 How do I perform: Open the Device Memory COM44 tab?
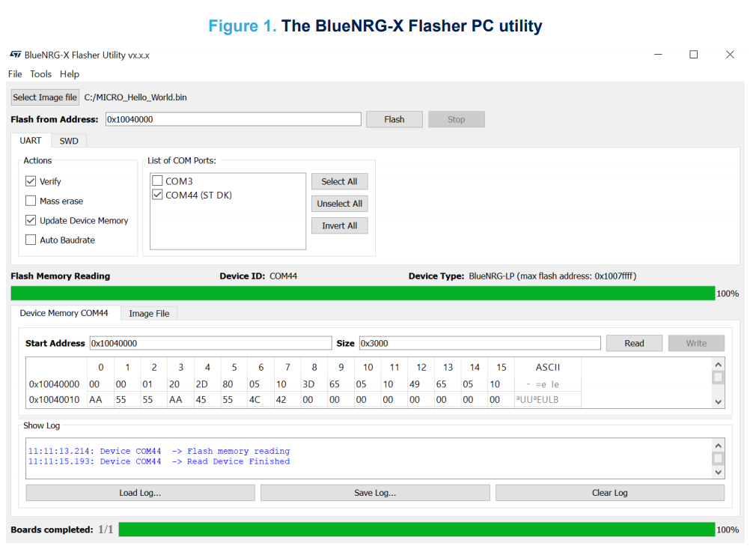(64, 313)
